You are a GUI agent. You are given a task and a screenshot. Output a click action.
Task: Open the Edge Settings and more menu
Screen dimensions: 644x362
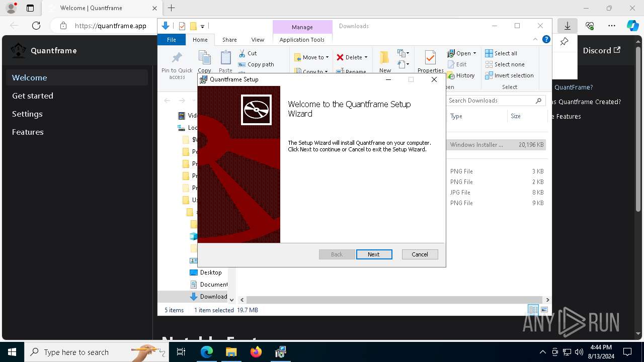click(x=612, y=26)
